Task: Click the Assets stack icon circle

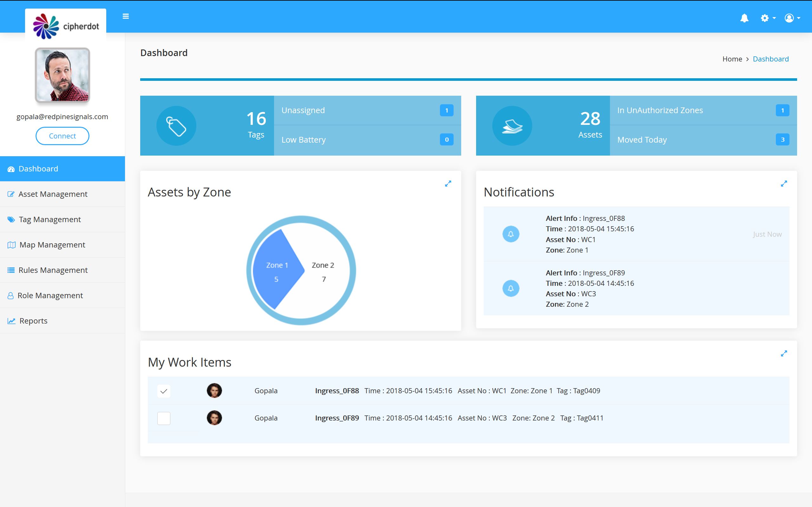Action: [x=512, y=126]
